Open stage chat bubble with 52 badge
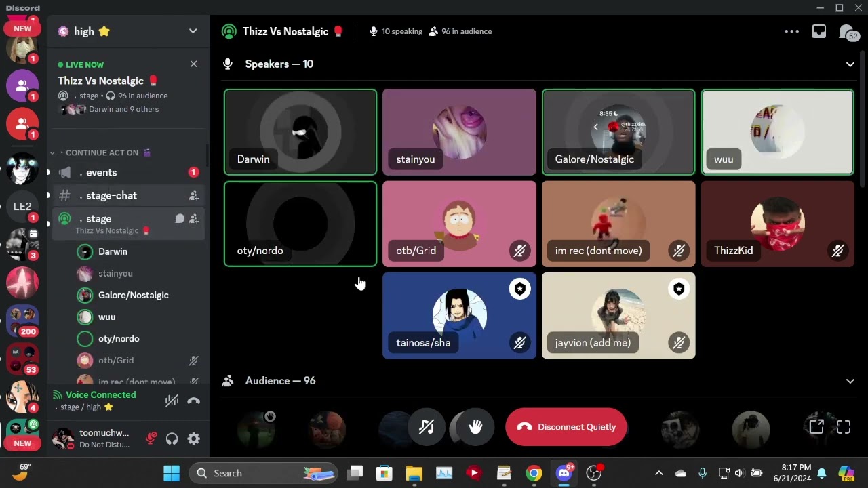Viewport: 868px width, 488px height. click(x=848, y=32)
